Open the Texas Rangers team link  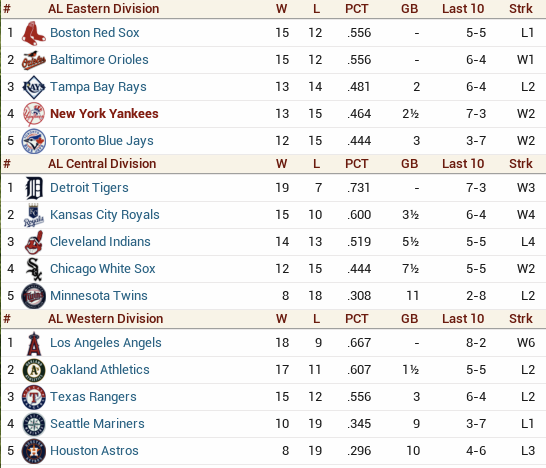point(93,397)
